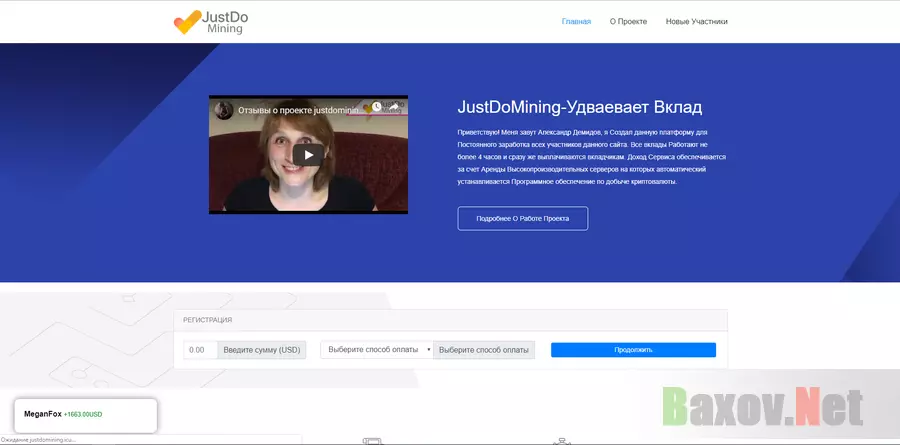Go to the О Проекте page

(628, 22)
